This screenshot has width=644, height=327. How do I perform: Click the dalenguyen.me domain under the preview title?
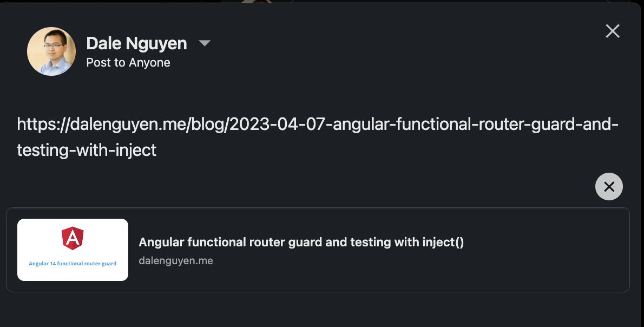tap(176, 261)
